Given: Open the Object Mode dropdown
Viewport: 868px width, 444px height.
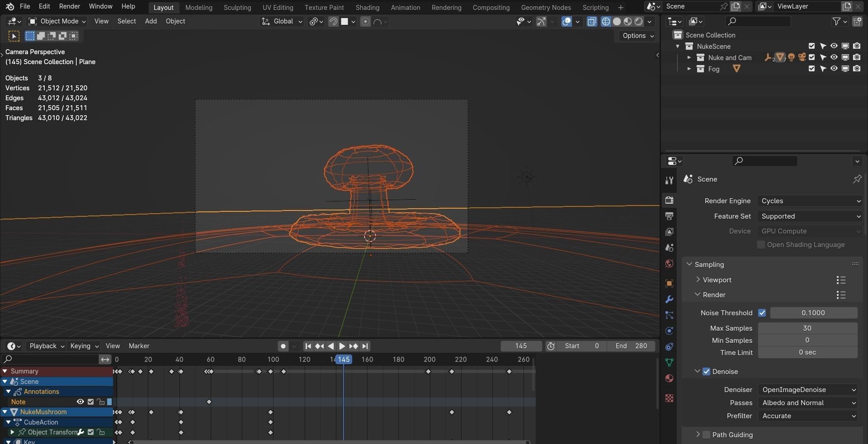Looking at the screenshot, I should coord(57,21).
